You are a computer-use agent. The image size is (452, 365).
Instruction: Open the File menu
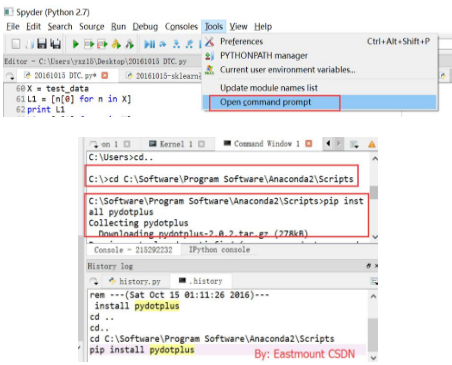(13, 26)
